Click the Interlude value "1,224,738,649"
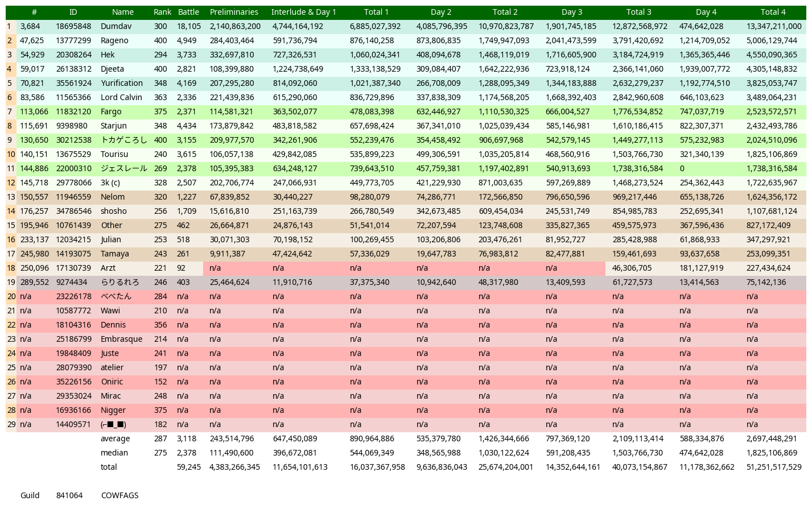 click(x=298, y=69)
